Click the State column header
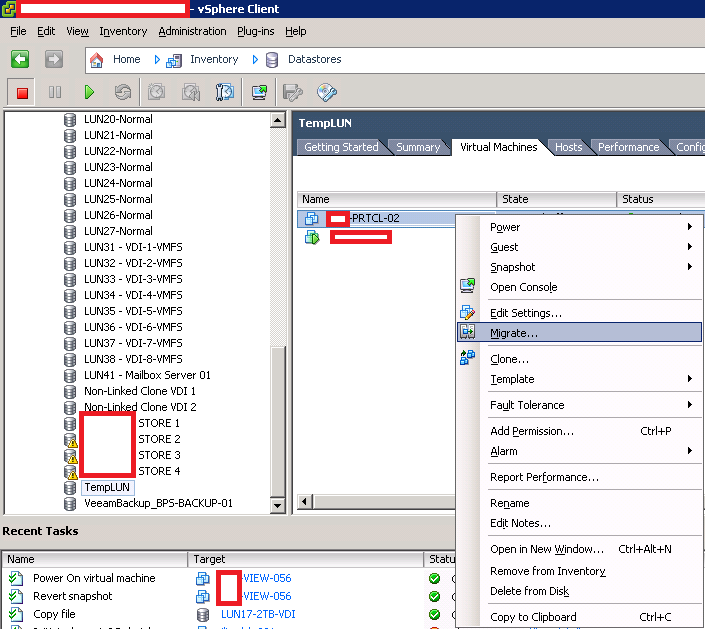 556,199
